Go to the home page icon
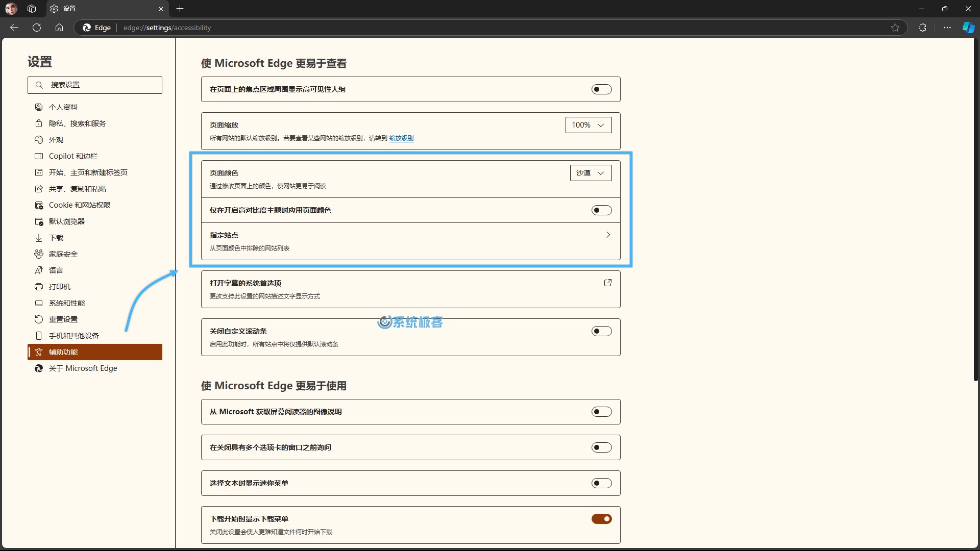 tap(59, 28)
